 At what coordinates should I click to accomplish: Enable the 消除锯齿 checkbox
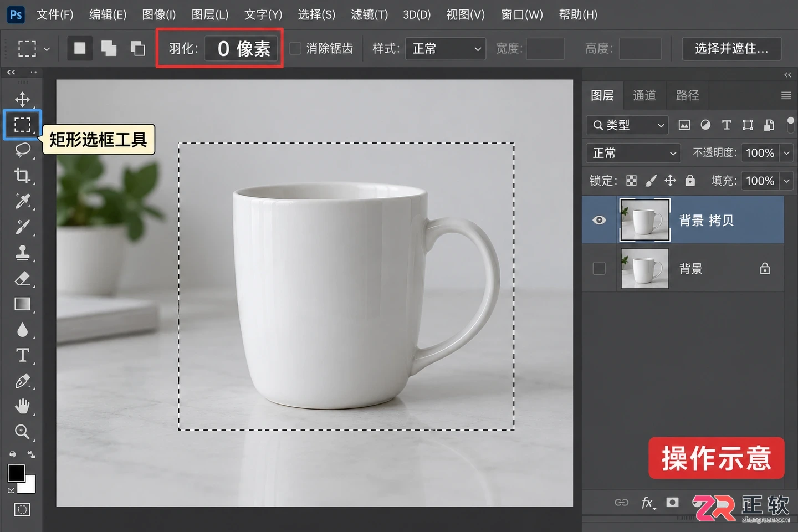click(x=295, y=49)
